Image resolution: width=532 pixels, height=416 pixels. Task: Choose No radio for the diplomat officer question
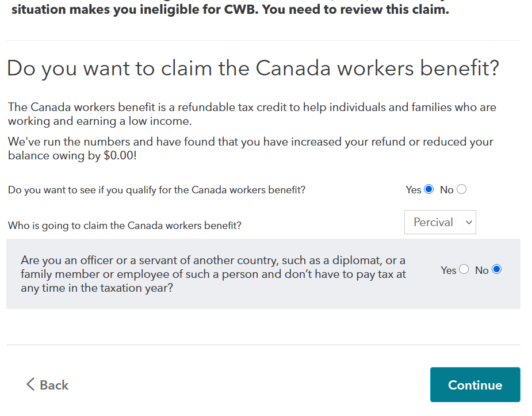pyautogui.click(x=496, y=269)
